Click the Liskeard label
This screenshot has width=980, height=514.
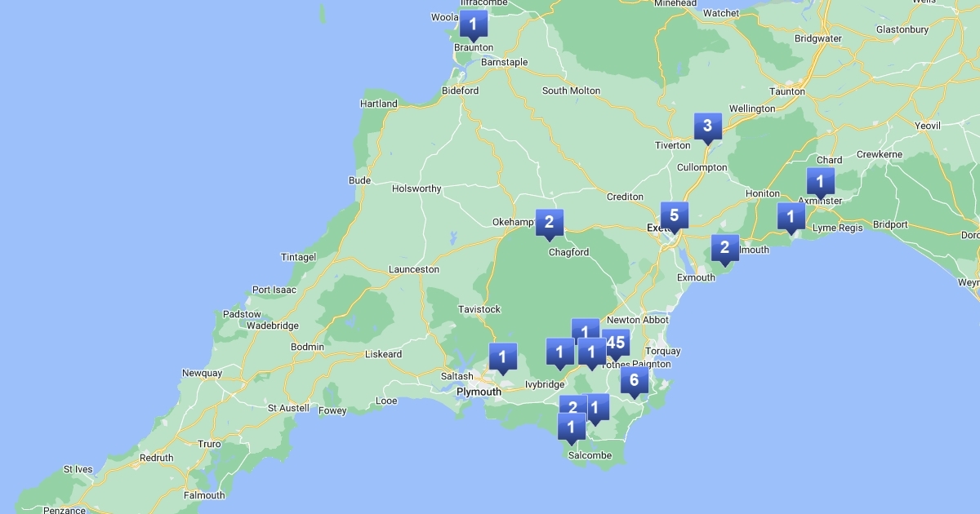pos(383,354)
